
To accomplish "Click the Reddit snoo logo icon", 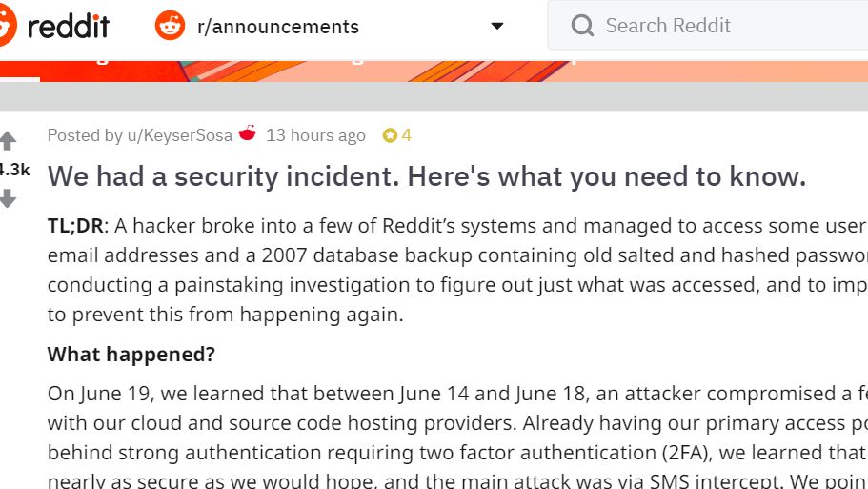I will click(8, 26).
